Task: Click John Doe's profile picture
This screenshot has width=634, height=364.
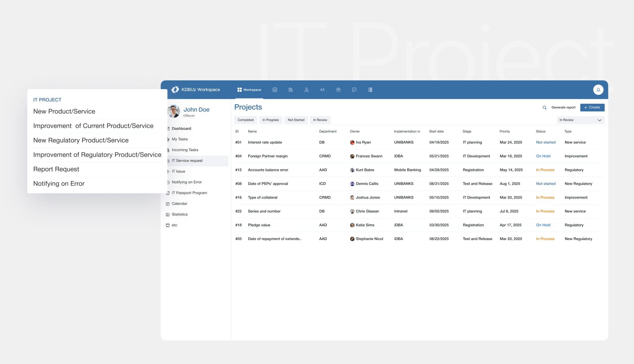Action: click(174, 111)
